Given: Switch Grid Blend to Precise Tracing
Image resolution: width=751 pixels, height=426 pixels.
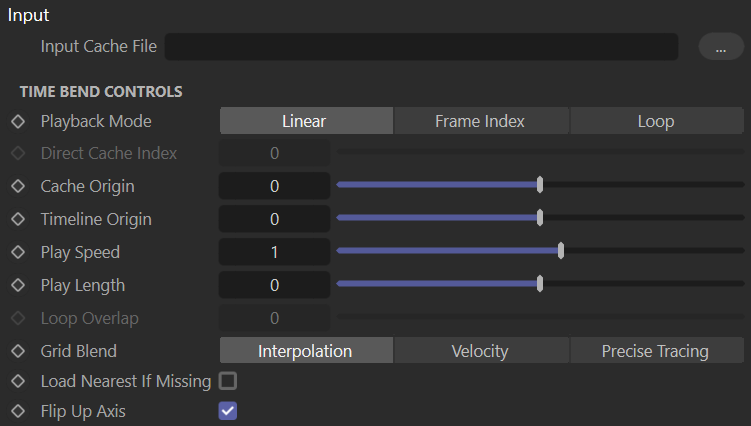Looking at the screenshot, I should pos(656,350).
